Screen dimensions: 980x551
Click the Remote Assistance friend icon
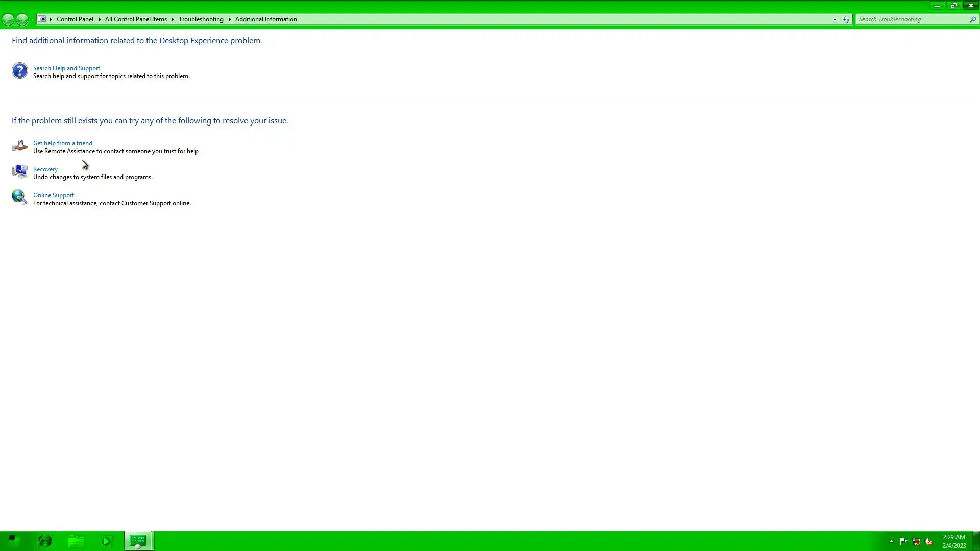coord(19,146)
